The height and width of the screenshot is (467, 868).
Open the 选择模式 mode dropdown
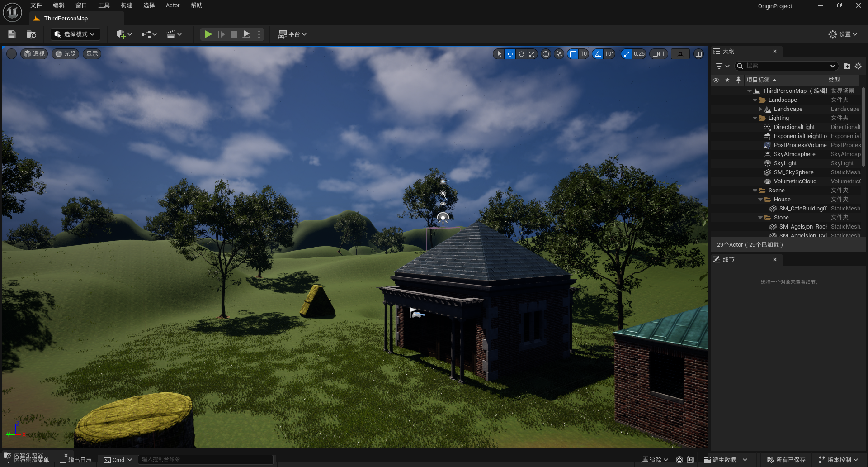tap(75, 34)
